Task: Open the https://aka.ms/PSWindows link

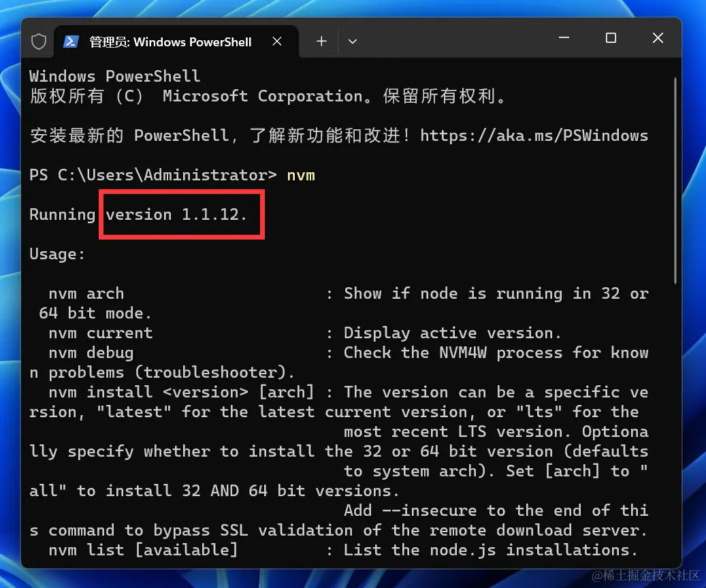Action: (x=534, y=135)
